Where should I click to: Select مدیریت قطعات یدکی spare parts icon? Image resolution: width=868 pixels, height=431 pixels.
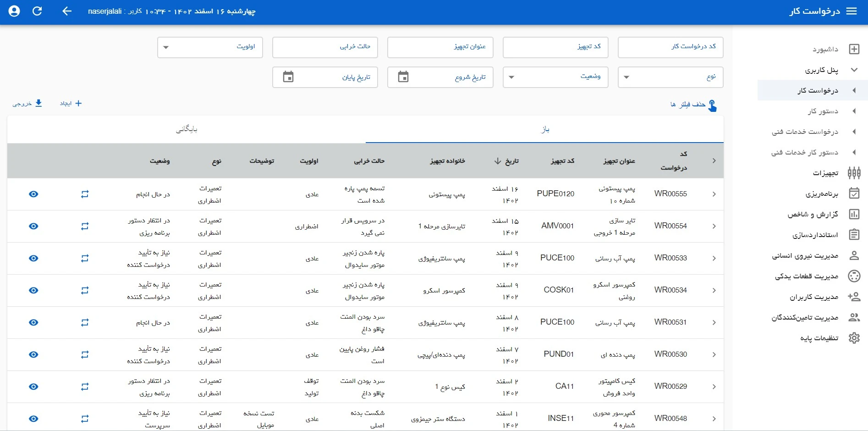pos(854,276)
